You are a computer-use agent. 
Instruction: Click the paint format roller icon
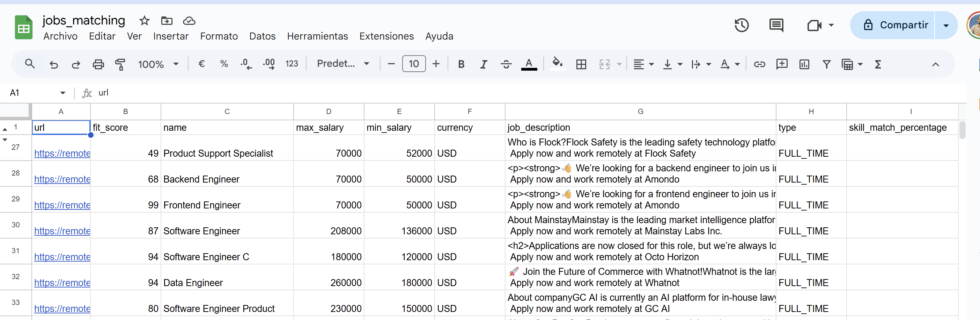pos(120,64)
